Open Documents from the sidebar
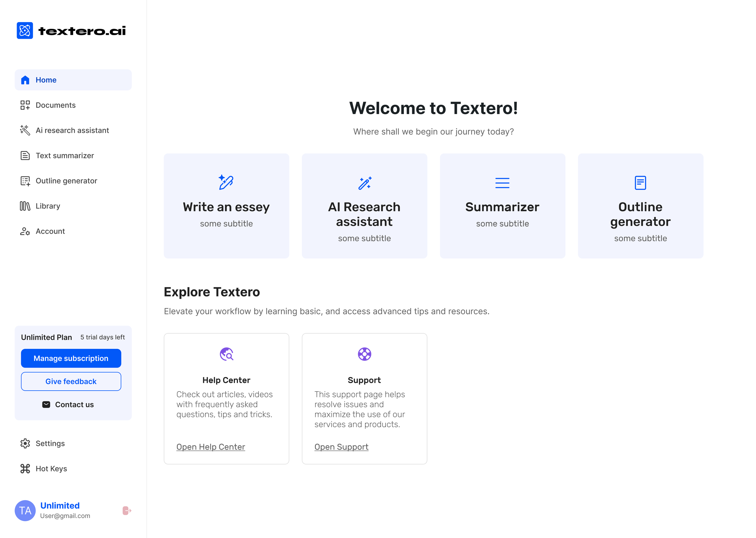The image size is (756, 538). 55,105
